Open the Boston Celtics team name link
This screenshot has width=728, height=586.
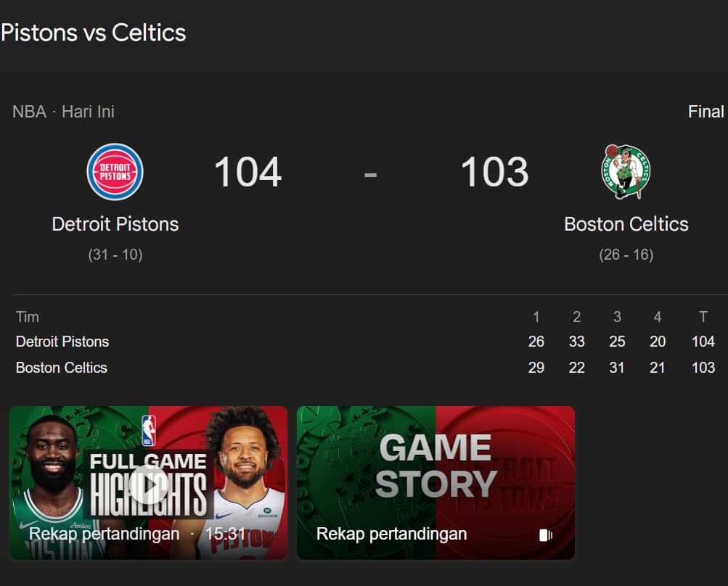click(626, 224)
